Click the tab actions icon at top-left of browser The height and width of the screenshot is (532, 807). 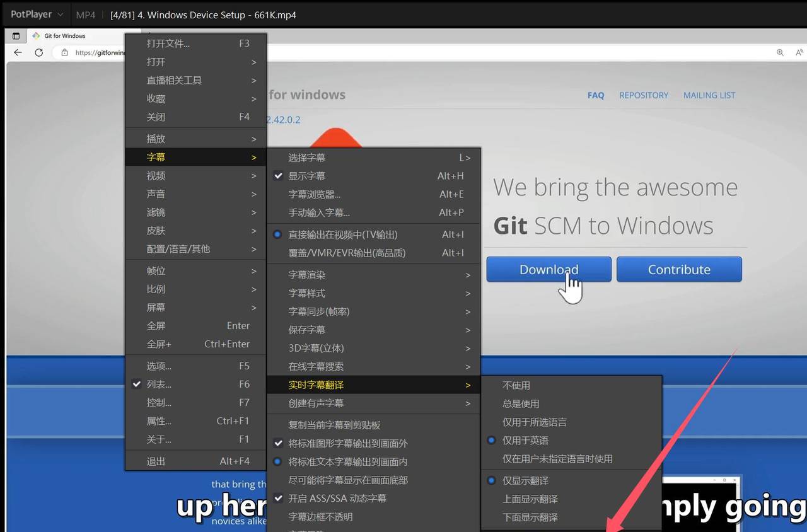coord(16,36)
